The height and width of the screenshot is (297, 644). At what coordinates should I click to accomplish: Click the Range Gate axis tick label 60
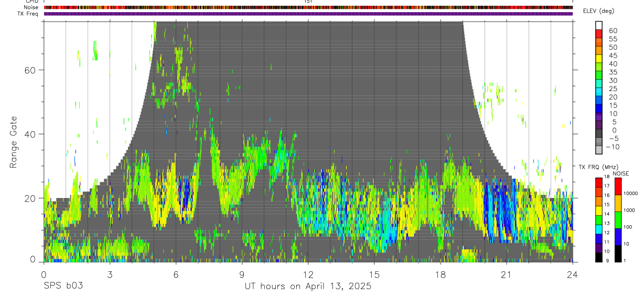30,70
